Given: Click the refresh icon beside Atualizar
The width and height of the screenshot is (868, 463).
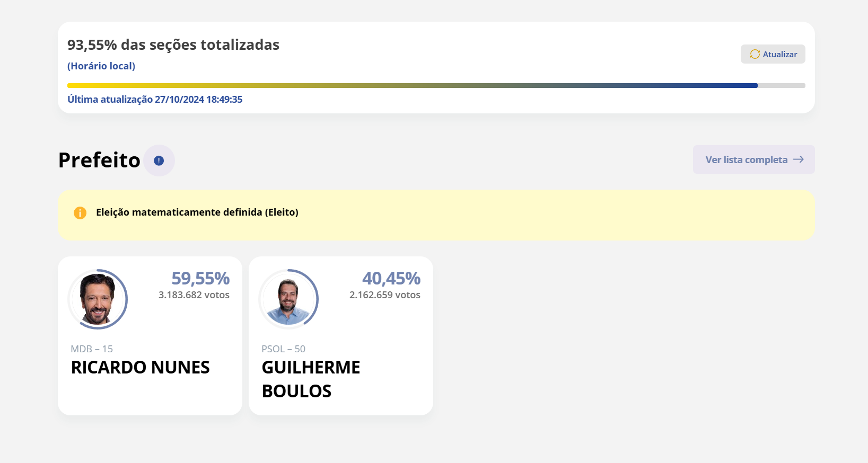Looking at the screenshot, I should tap(755, 54).
